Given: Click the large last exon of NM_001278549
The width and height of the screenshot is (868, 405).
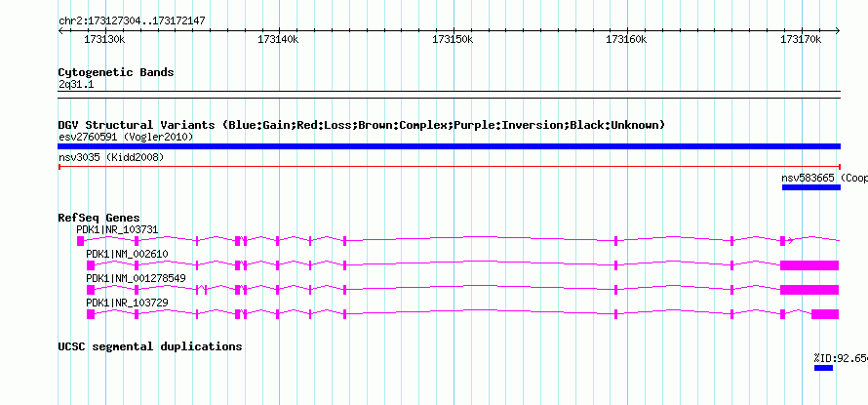Looking at the screenshot, I should tap(809, 290).
